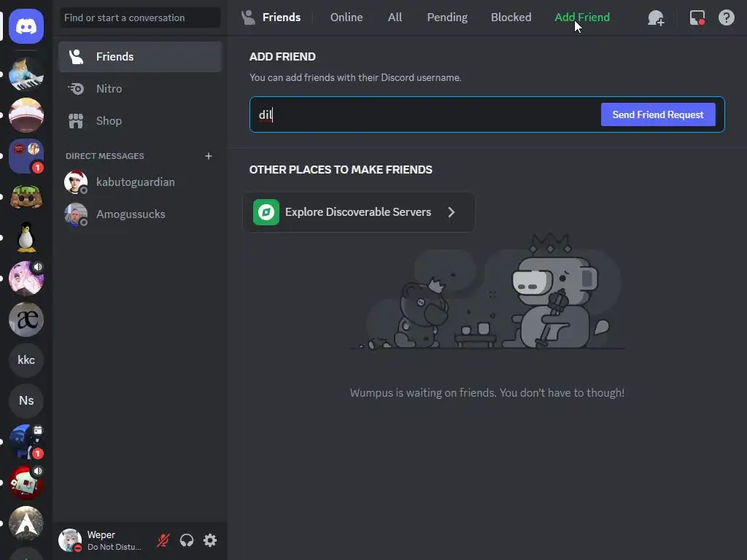Viewport: 747px width, 560px height.
Task: Open the dark blue server with event badge
Action: 26,442
